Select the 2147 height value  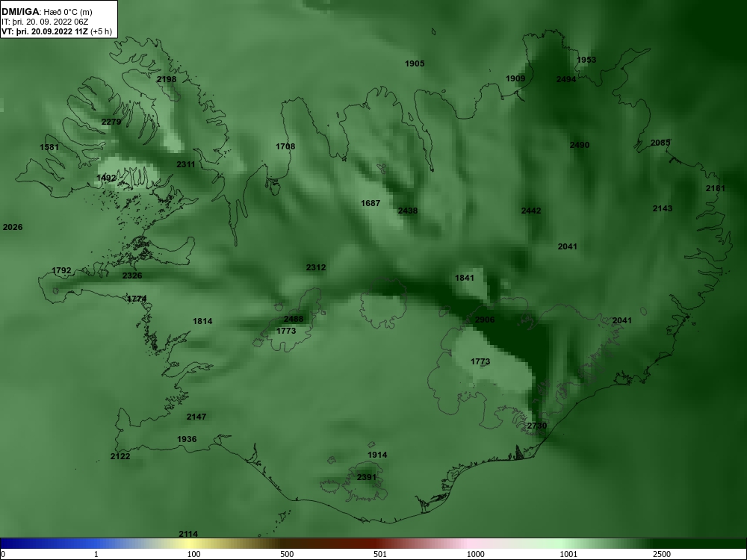coord(196,417)
